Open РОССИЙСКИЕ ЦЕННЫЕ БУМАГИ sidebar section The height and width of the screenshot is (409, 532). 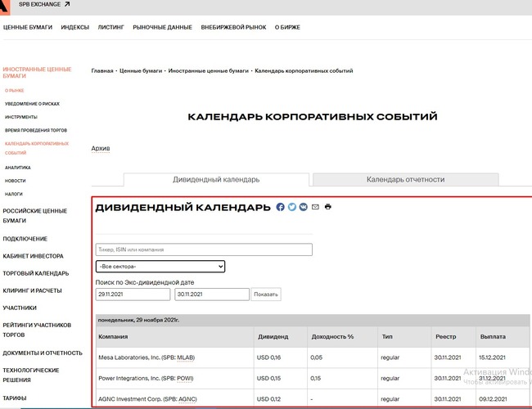click(35, 216)
